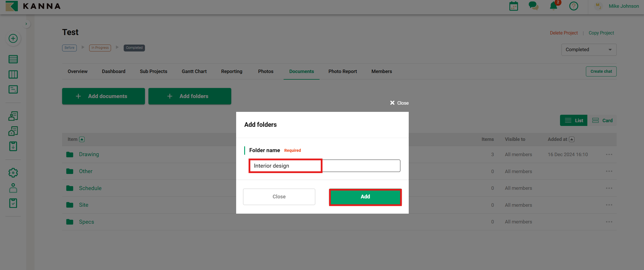
Task: Sort by Added at column arrow
Action: click(x=572, y=139)
